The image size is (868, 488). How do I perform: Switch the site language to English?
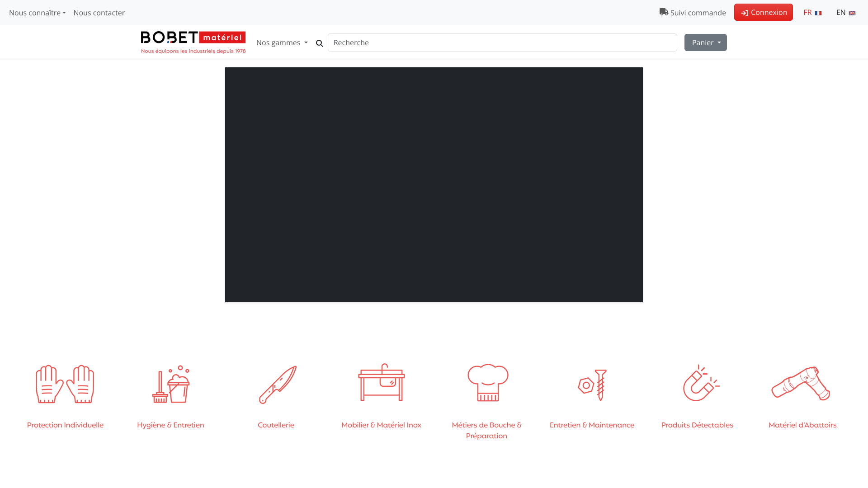click(x=845, y=13)
